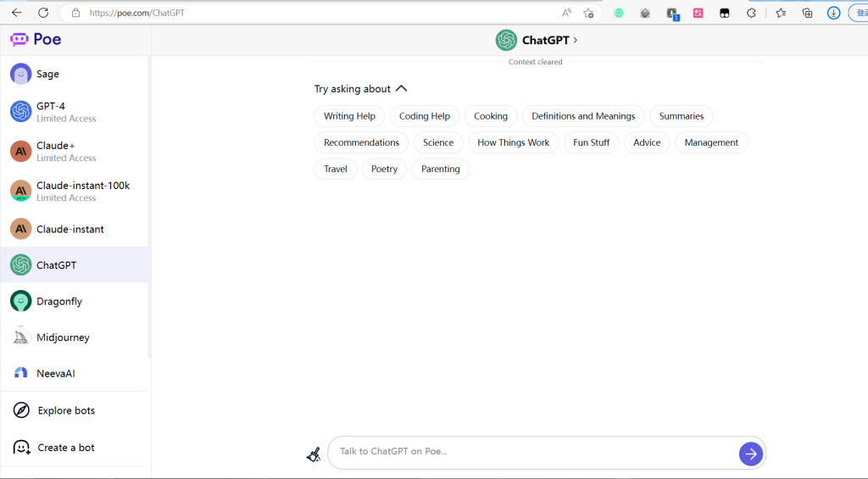
Task: Add page to favorites star icon
Action: pyautogui.click(x=588, y=13)
